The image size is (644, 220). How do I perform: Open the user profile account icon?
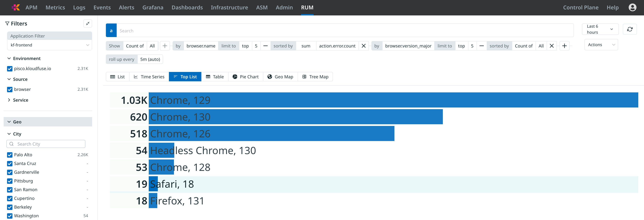pos(632,8)
